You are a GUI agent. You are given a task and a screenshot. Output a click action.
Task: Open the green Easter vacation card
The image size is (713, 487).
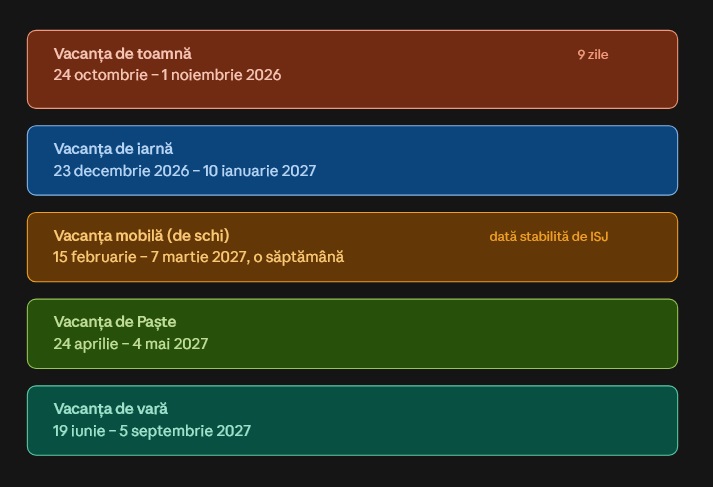point(352,334)
